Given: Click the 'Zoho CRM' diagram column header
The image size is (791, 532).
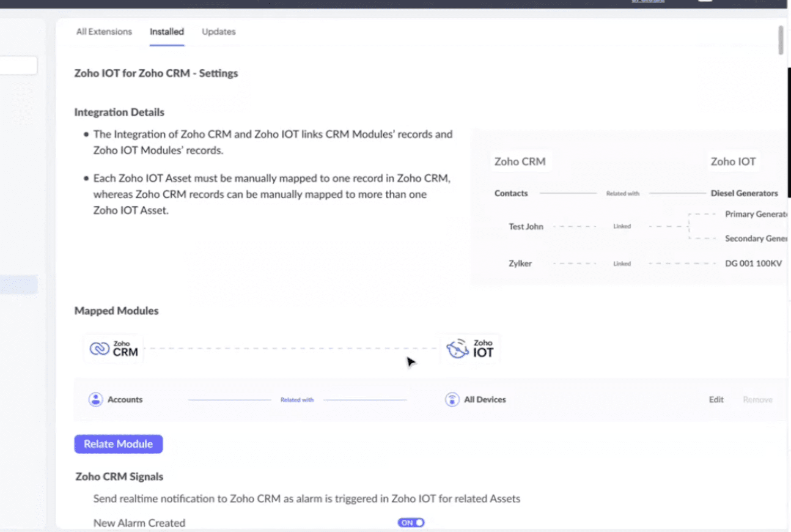Looking at the screenshot, I should point(520,162).
